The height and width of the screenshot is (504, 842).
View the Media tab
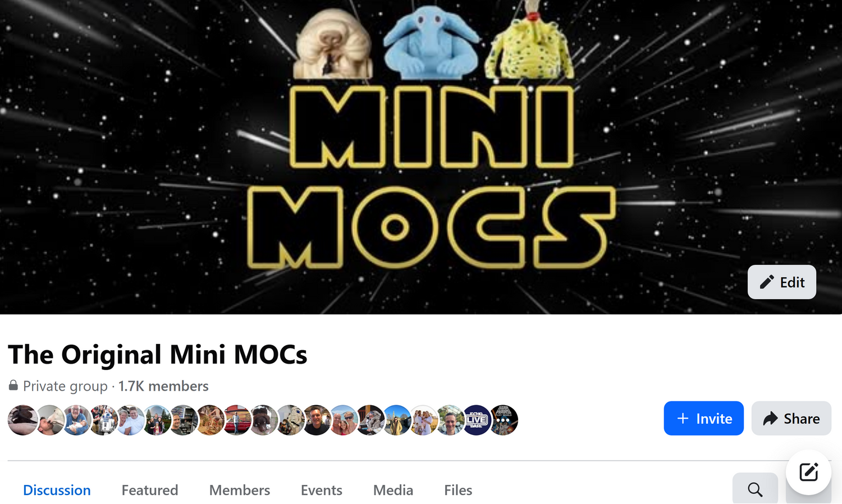click(393, 490)
